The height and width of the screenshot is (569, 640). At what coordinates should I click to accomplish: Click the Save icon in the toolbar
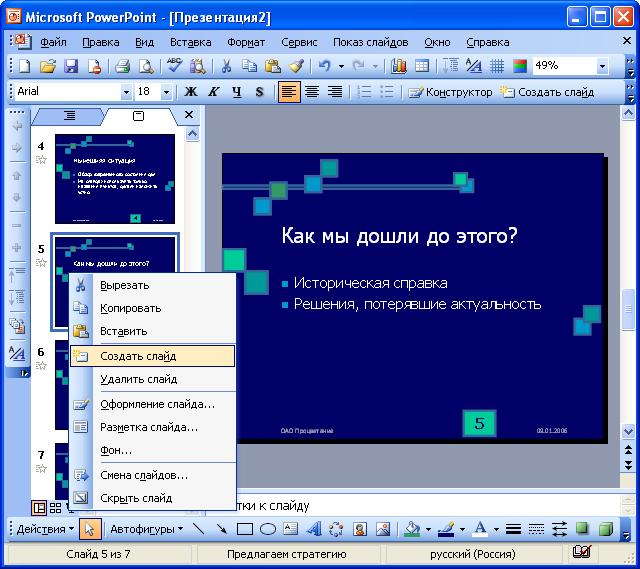click(71, 66)
